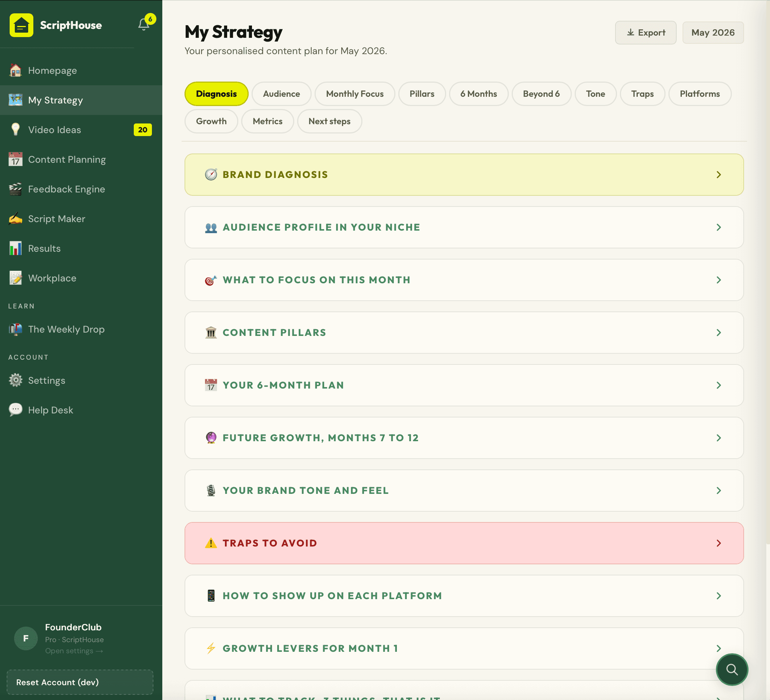Click the Workplace sidebar label
Image resolution: width=770 pixels, height=700 pixels.
(52, 278)
